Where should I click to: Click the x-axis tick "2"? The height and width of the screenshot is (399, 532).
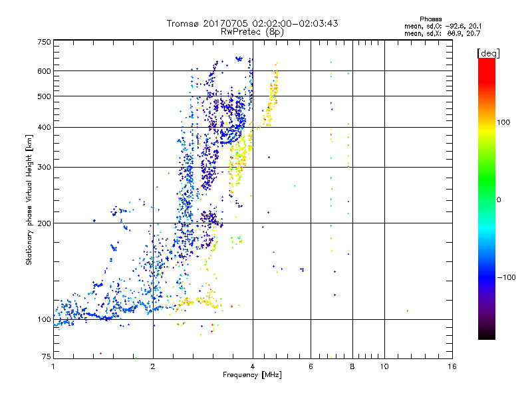point(153,366)
